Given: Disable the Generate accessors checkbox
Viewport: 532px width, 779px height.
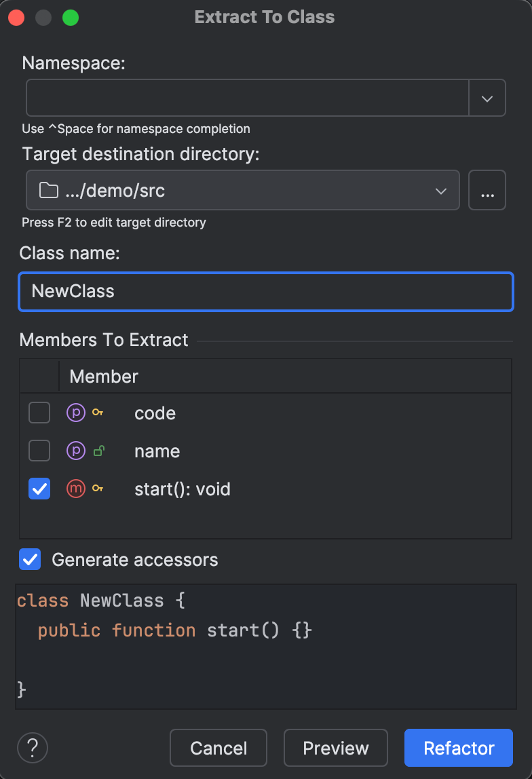Looking at the screenshot, I should (28, 559).
